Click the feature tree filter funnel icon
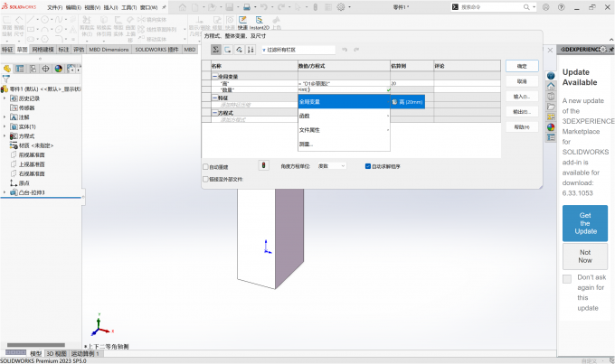Screen dimensions: 615x364 coord(6,79)
